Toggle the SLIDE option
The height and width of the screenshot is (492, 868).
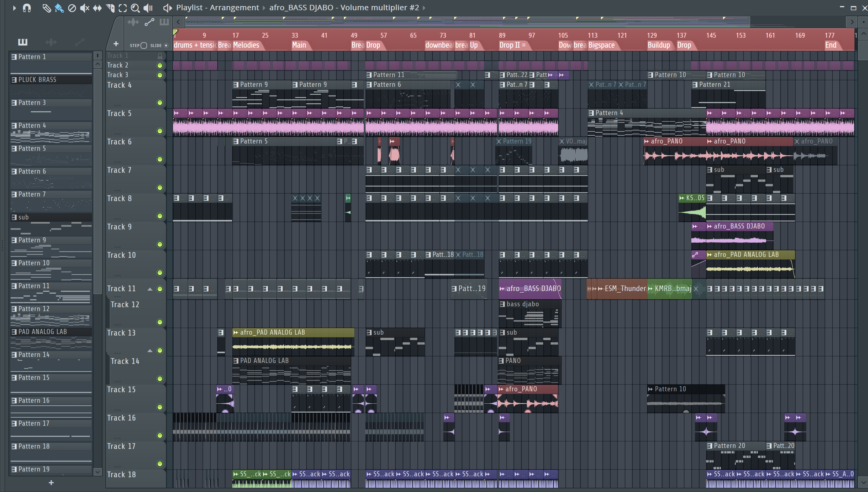click(x=166, y=45)
